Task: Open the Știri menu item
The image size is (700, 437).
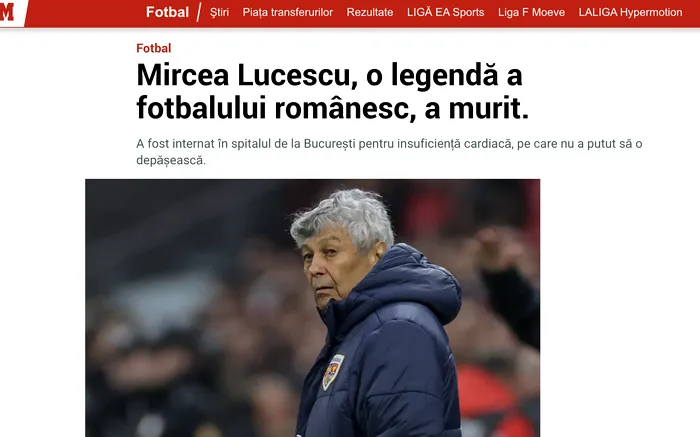Action: coord(219,12)
